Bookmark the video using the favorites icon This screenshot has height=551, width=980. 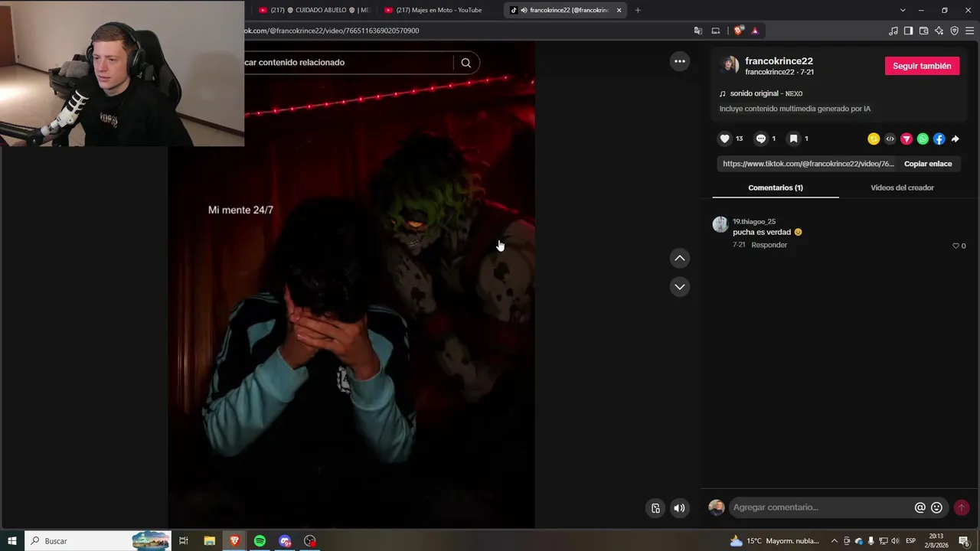793,139
